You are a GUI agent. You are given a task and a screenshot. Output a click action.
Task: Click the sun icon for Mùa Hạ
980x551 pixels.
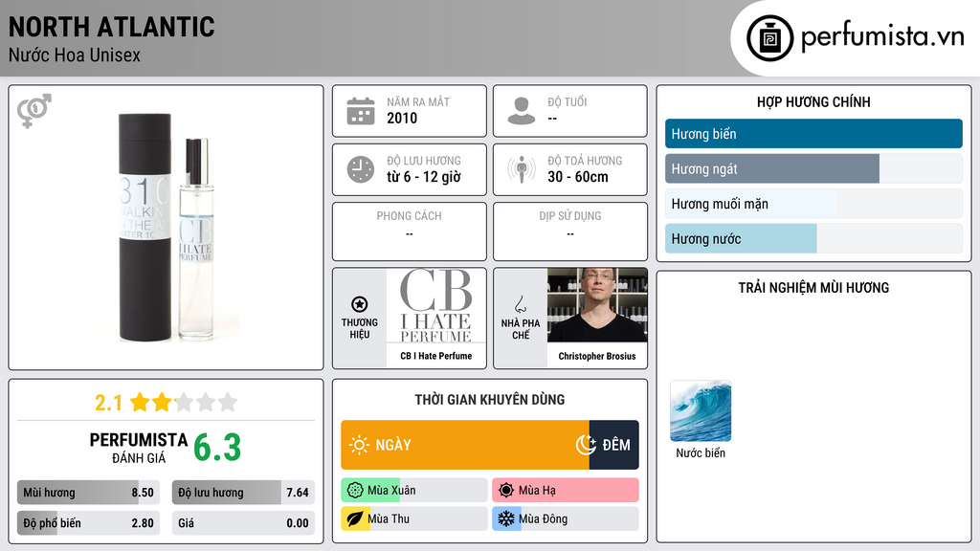tap(506, 491)
